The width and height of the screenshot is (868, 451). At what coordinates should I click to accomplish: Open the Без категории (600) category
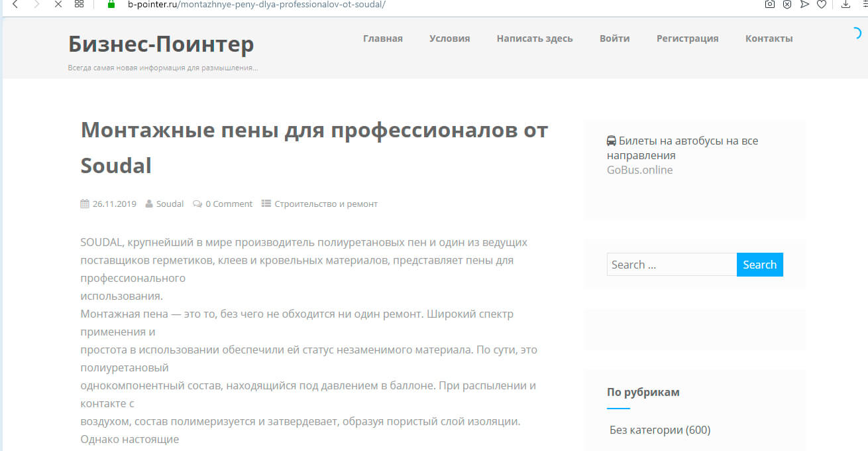tap(660, 430)
